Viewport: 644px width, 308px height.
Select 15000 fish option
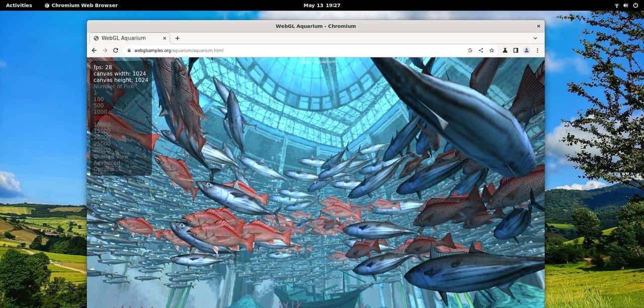[102, 131]
